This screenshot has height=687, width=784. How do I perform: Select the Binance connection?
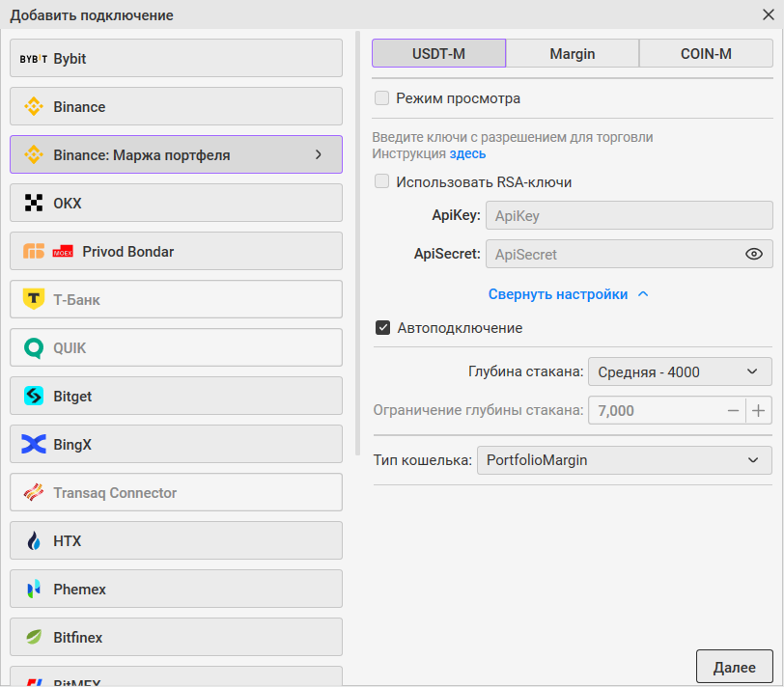click(176, 106)
